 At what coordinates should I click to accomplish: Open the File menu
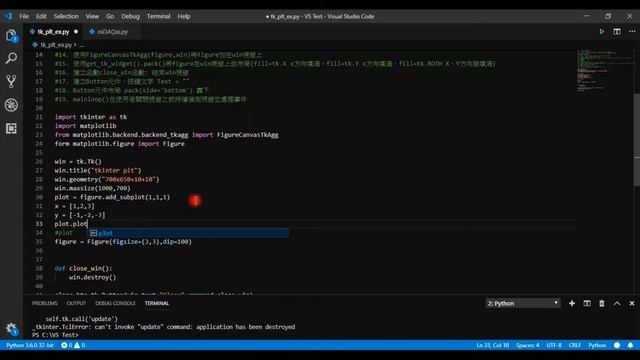point(24,16)
